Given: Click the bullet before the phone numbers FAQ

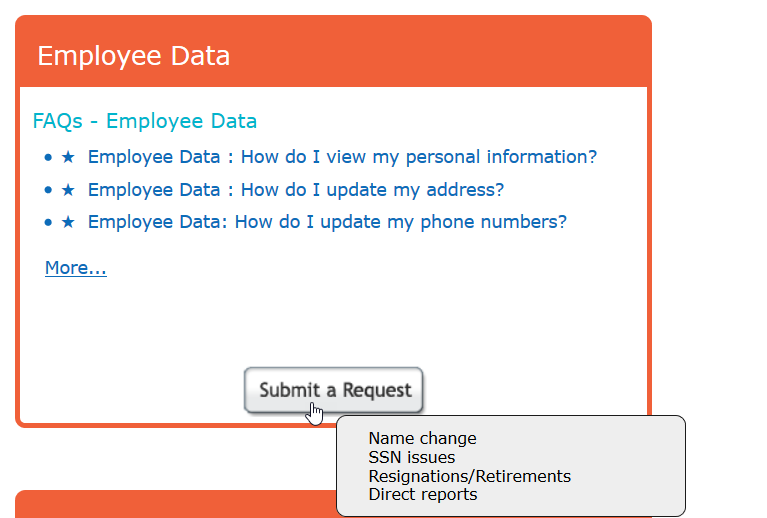Looking at the screenshot, I should 48,223.
